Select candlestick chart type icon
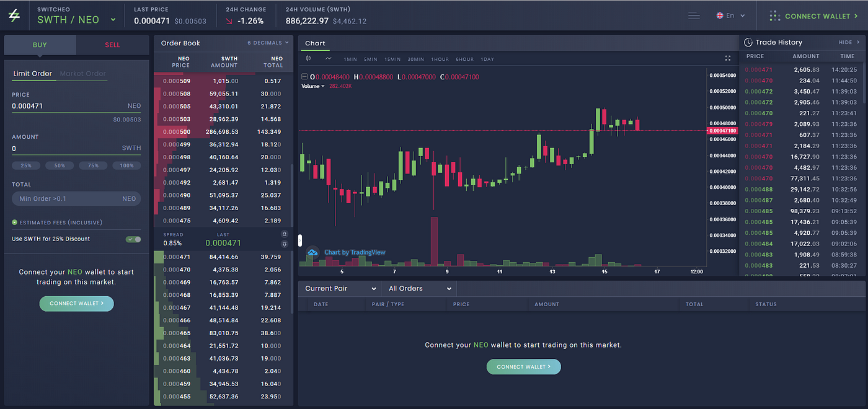Viewport: 868px width, 409px height. coord(309,59)
